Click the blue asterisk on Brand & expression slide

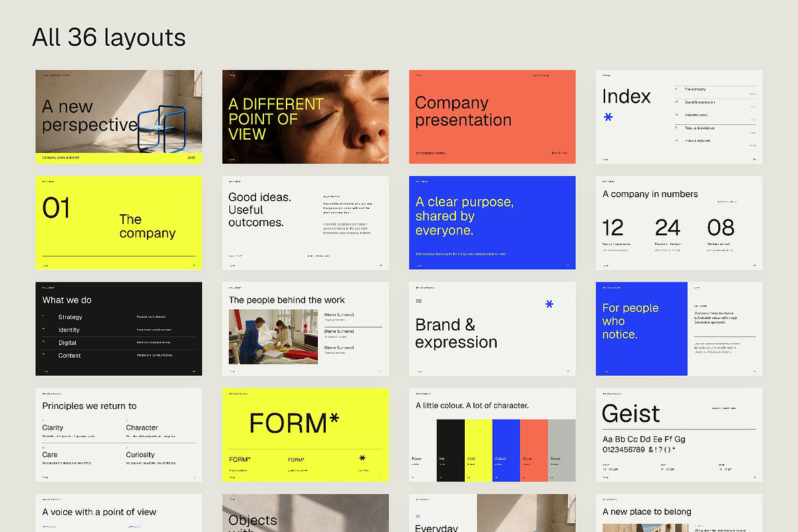(549, 305)
